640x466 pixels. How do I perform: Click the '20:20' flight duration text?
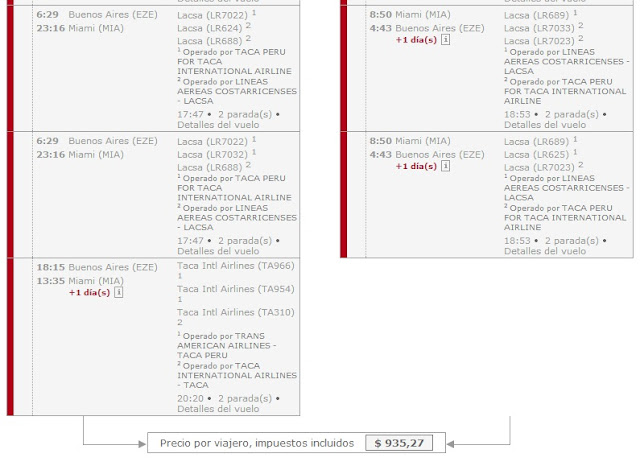click(190, 398)
